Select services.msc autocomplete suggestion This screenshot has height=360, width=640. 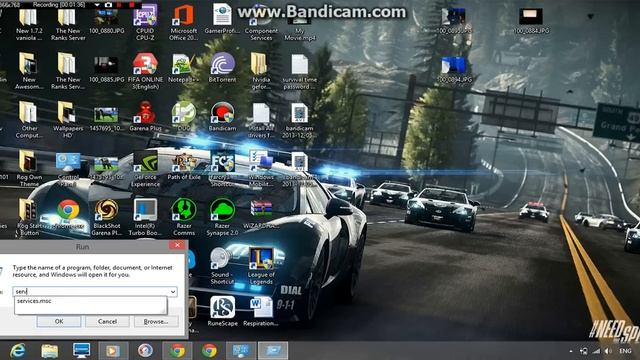click(x=91, y=301)
